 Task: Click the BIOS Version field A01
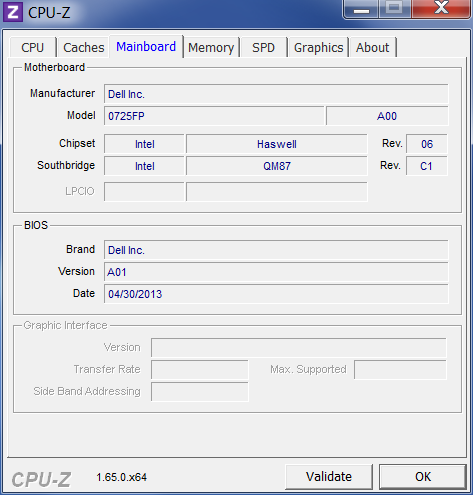(276, 272)
